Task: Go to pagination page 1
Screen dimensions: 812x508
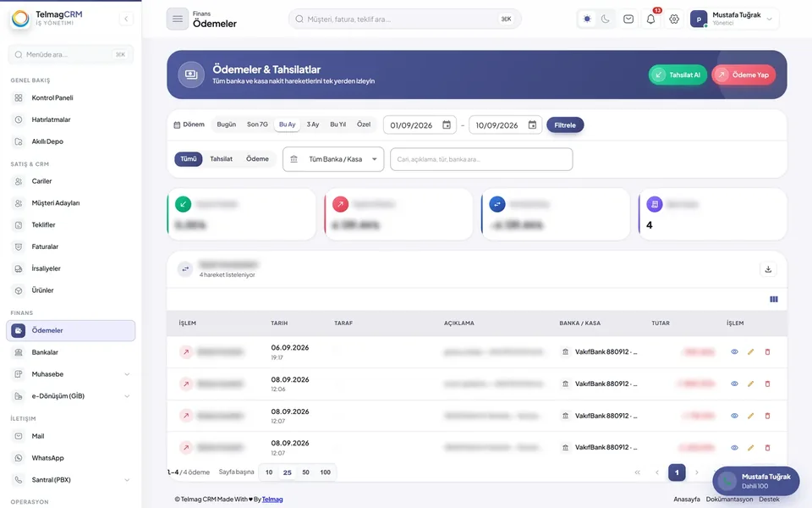Action: point(677,472)
